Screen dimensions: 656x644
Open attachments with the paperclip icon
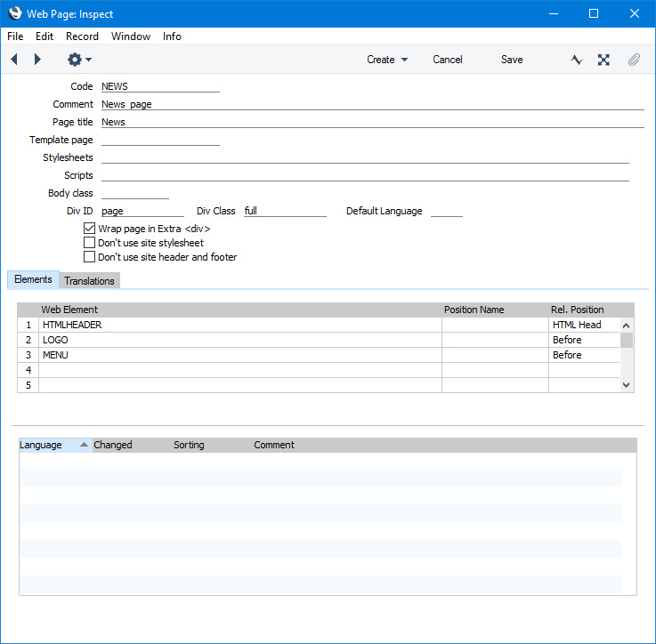click(x=634, y=60)
